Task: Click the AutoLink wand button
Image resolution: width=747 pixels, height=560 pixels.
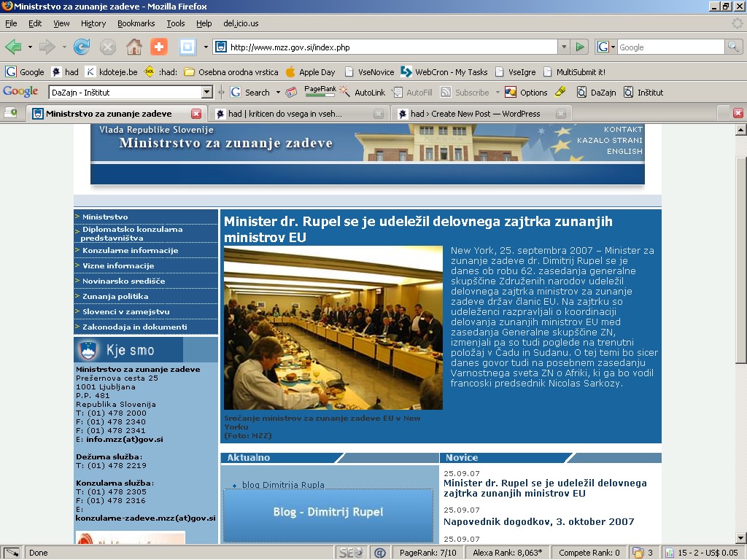Action: click(x=362, y=93)
